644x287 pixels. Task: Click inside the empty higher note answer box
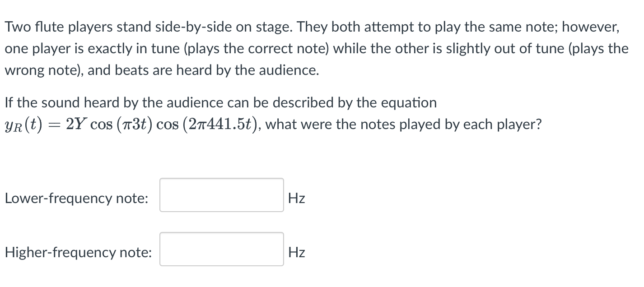pos(221,250)
